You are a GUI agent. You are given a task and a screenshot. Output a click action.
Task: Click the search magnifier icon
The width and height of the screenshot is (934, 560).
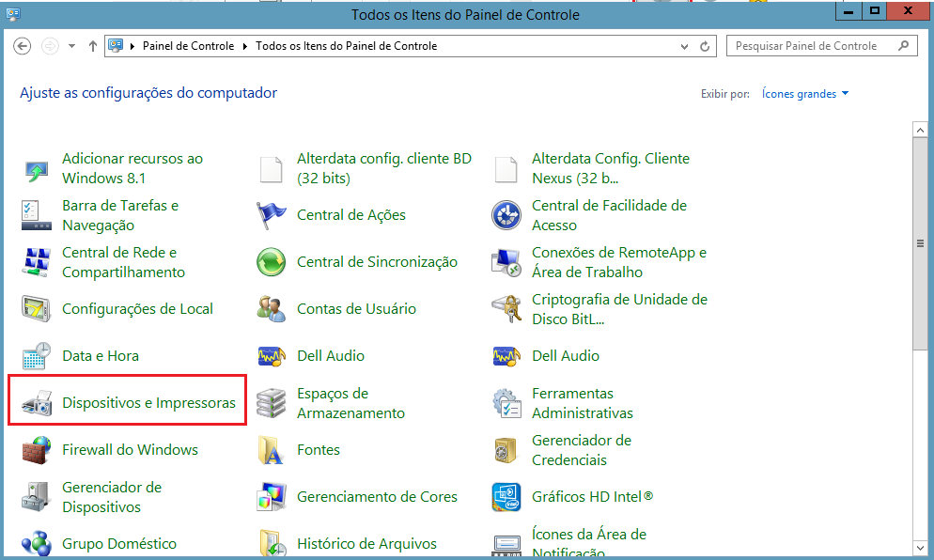(x=904, y=45)
